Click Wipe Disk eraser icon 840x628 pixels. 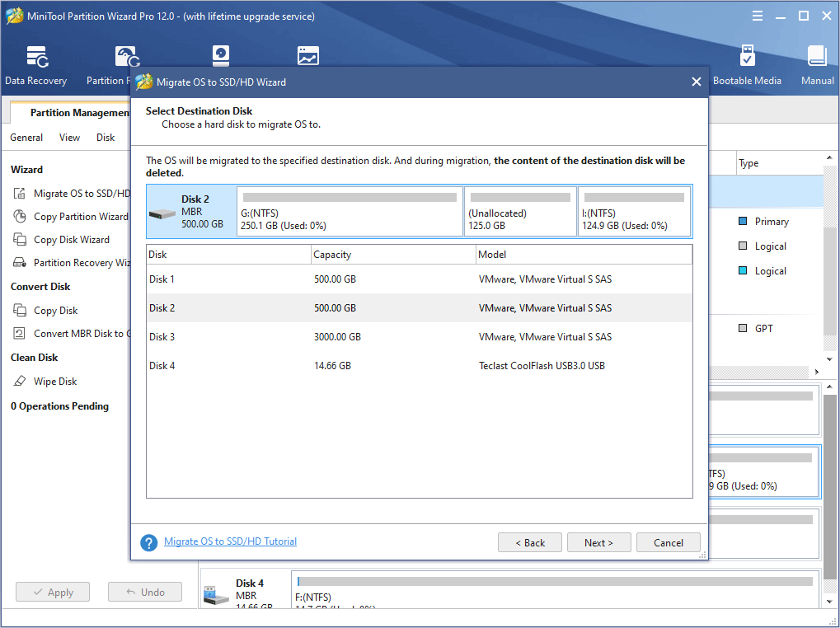[x=19, y=381]
